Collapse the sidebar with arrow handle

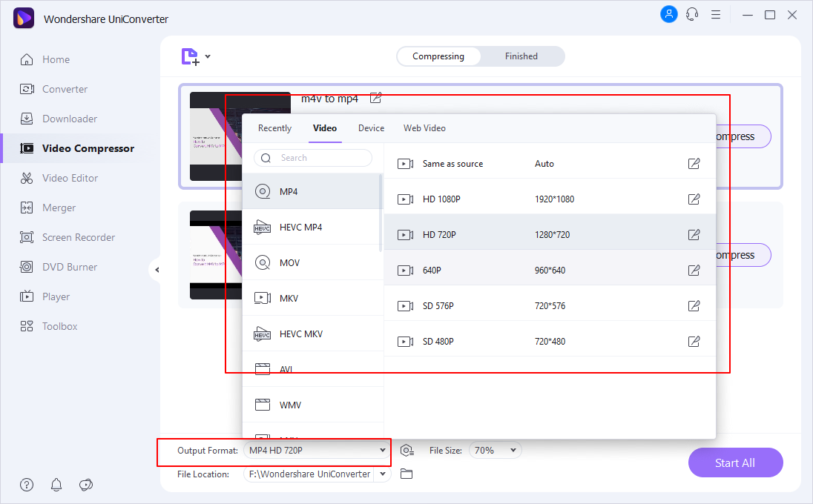click(157, 270)
